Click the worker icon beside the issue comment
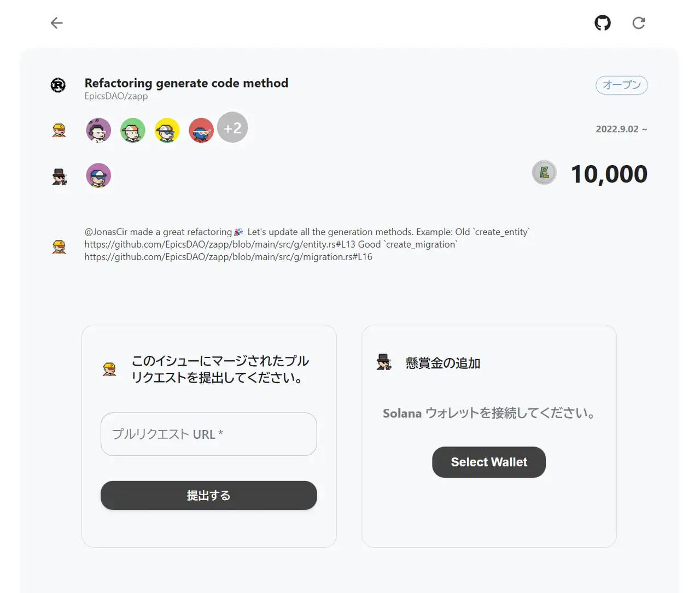The image size is (700, 593). coord(59,246)
